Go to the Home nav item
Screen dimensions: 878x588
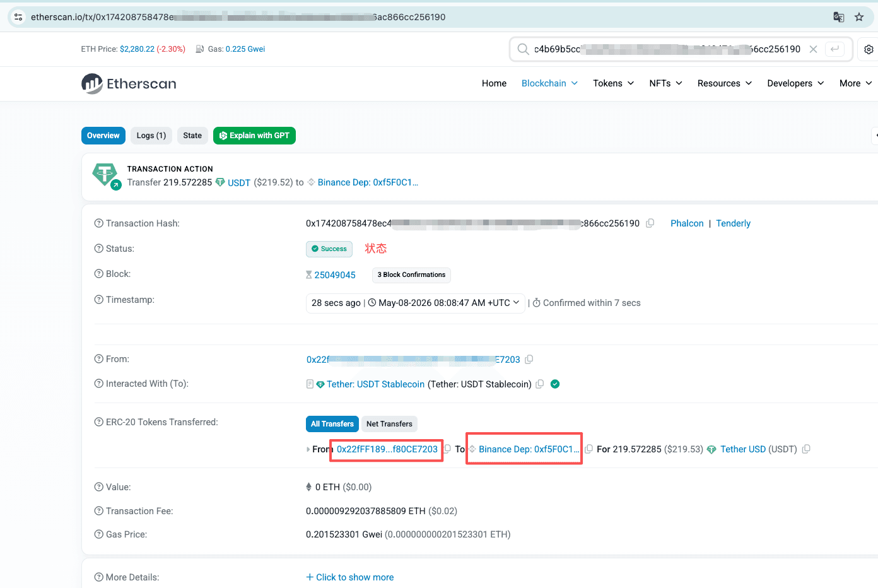tap(494, 83)
